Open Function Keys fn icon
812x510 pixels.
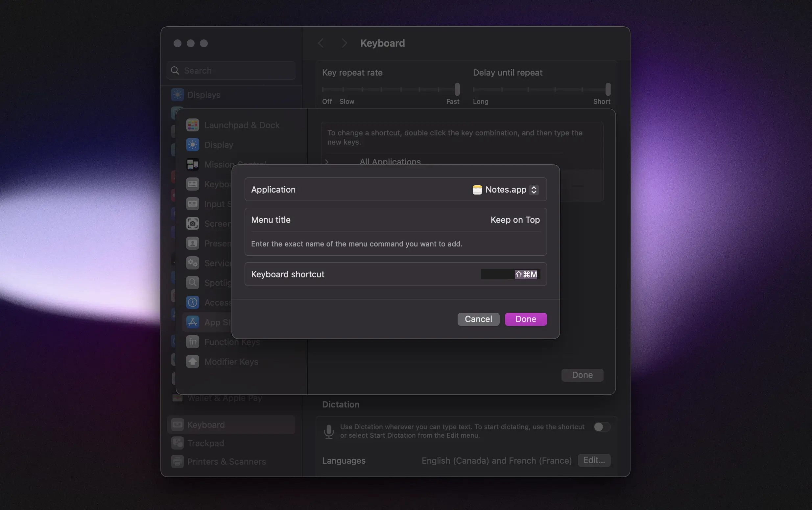(193, 342)
